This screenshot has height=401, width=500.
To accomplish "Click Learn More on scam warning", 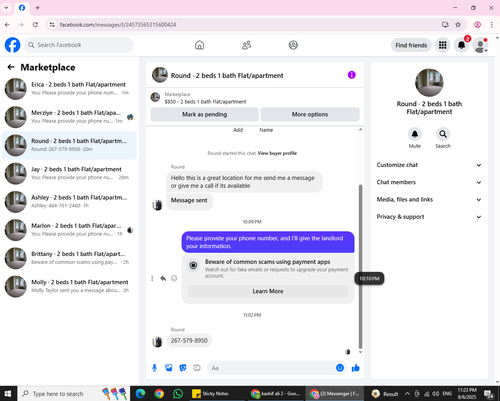I will click(x=268, y=291).
